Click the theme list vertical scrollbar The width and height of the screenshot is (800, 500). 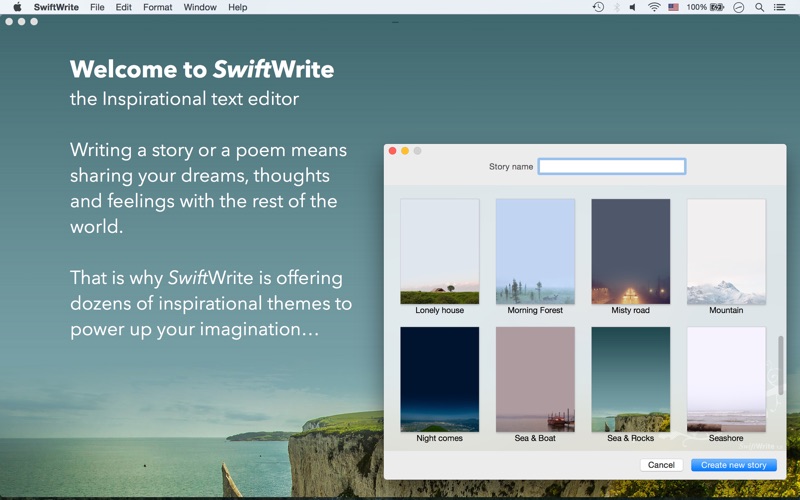pos(780,365)
